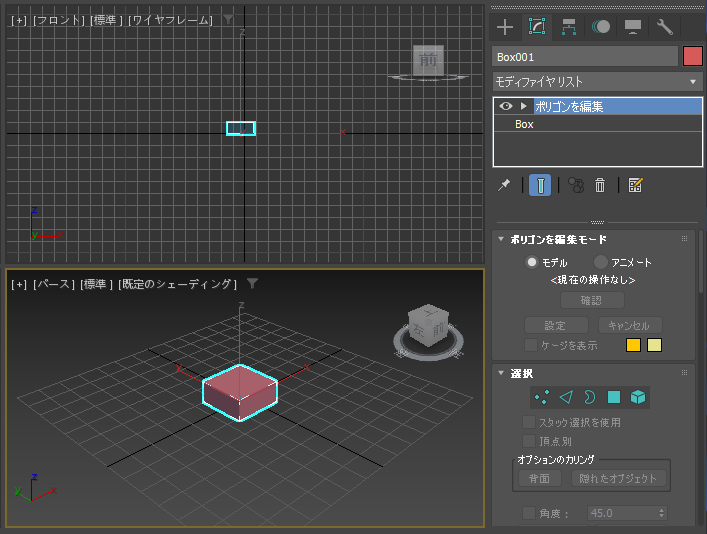Click the 角度 value field 45.0

coord(622,513)
